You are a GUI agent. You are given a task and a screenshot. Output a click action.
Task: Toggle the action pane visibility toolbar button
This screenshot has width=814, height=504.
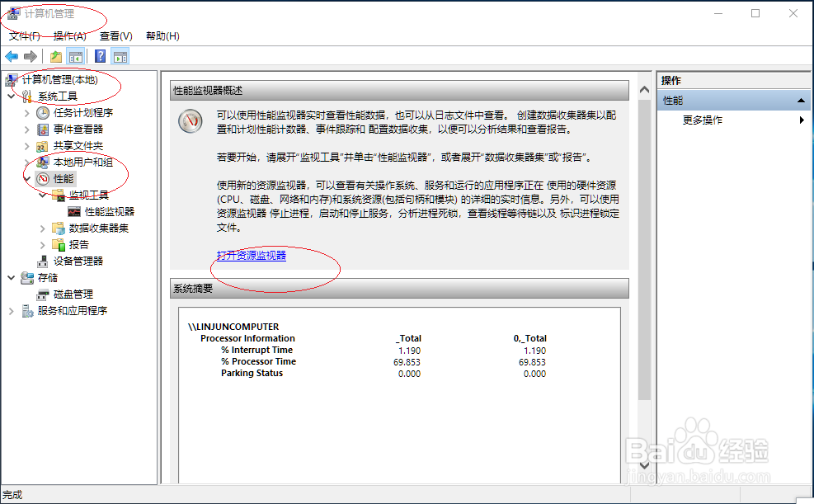click(120, 55)
